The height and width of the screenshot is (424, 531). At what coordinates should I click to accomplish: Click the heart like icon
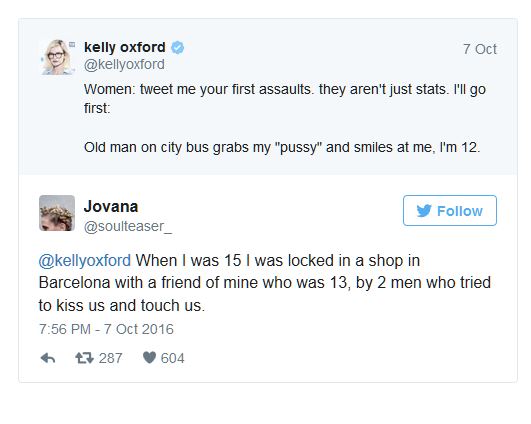(x=149, y=357)
